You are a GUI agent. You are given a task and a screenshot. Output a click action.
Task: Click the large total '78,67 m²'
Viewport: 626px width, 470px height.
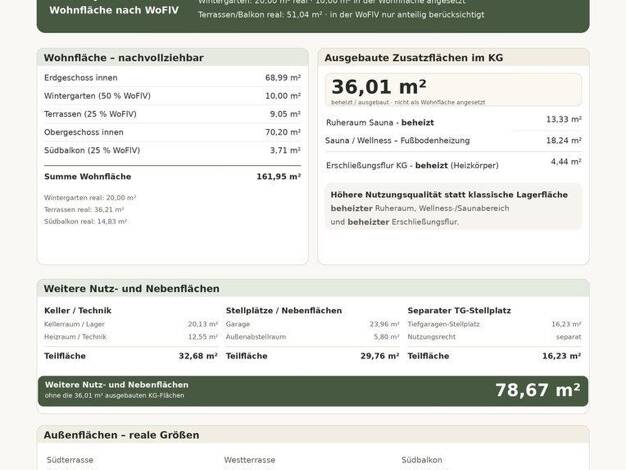click(538, 390)
